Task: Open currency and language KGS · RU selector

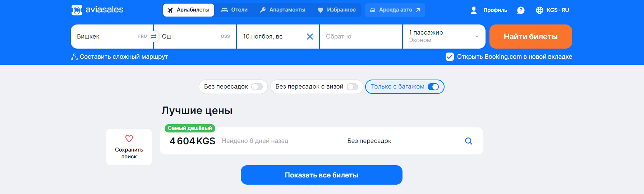Action: pos(552,10)
